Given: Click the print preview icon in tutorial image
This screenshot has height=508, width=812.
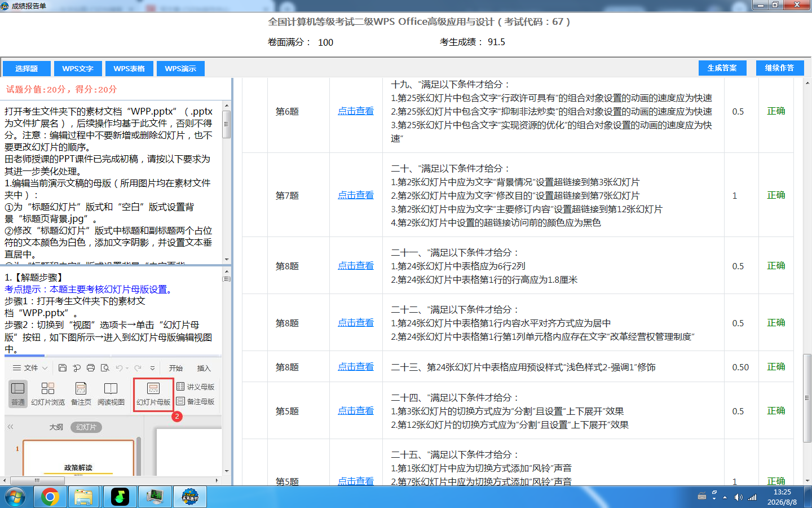Looking at the screenshot, I should [x=105, y=368].
